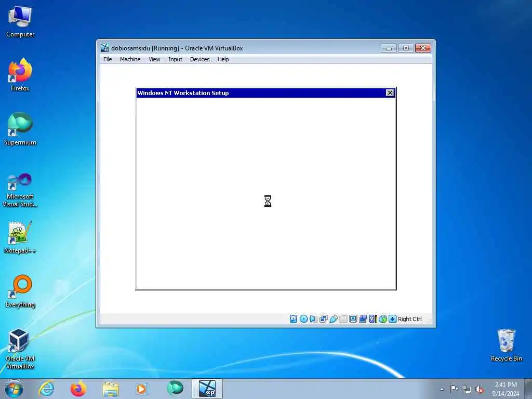532x399 pixels.
Task: Open Internet Explorer from the taskbar
Action: pos(46,389)
